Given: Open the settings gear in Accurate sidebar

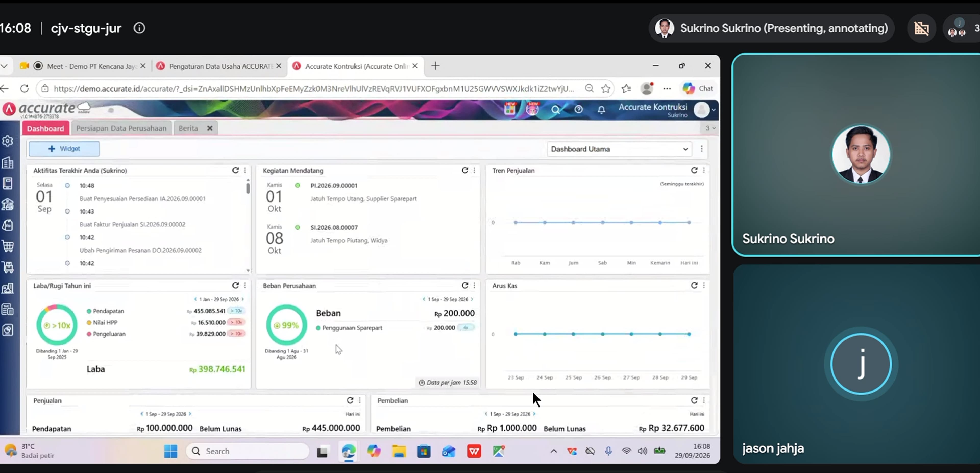Looking at the screenshot, I should coord(8,141).
